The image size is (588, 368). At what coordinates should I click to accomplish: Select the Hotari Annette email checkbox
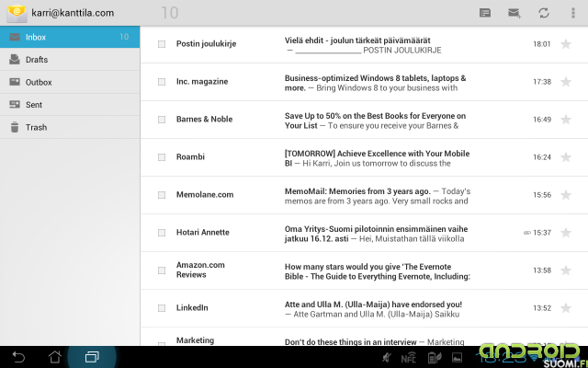point(162,233)
